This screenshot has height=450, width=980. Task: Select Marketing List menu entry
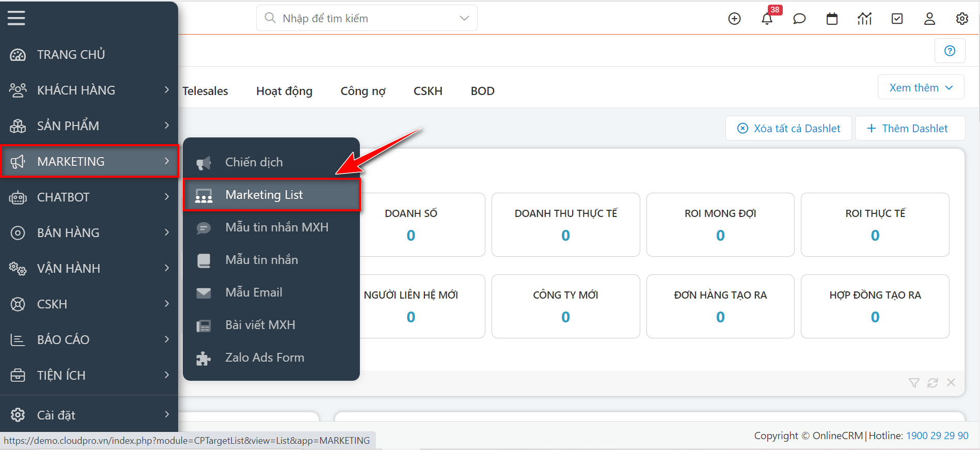271,195
